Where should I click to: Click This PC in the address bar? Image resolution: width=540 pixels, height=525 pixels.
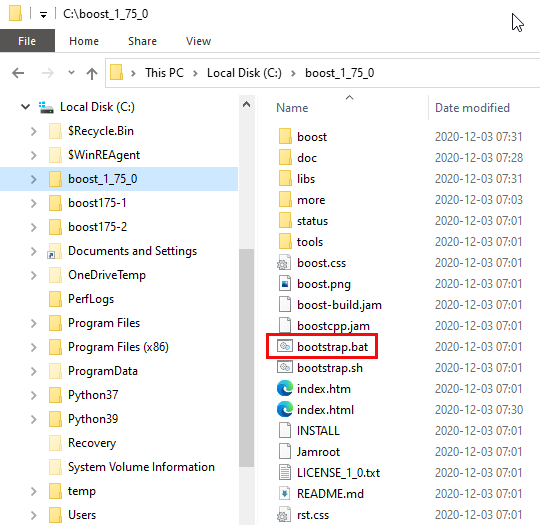164,73
